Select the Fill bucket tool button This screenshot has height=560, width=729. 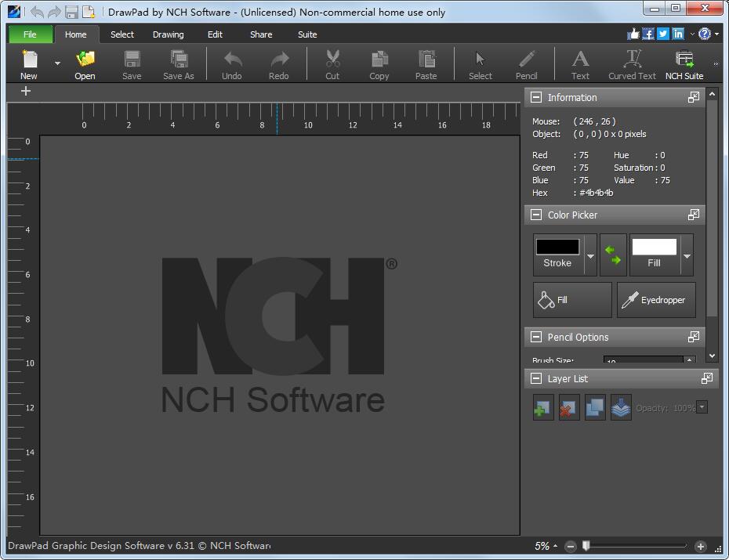tap(572, 300)
